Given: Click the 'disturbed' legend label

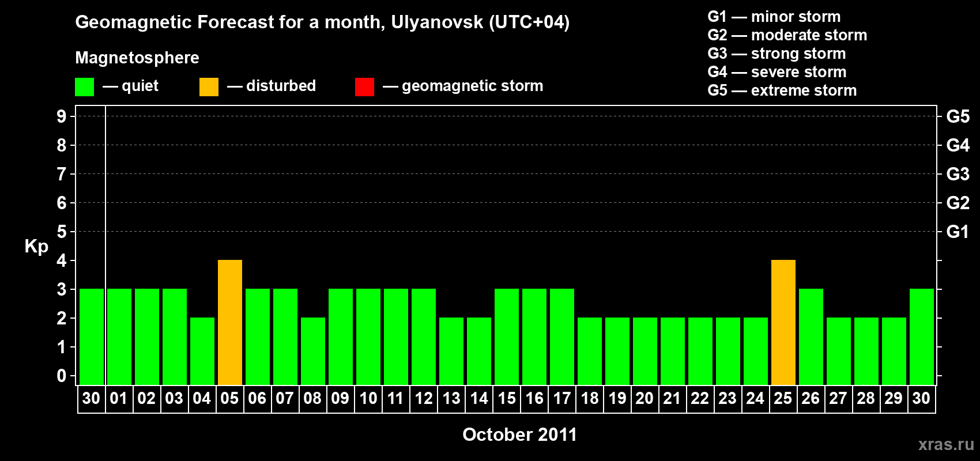Looking at the screenshot, I should point(281,86).
